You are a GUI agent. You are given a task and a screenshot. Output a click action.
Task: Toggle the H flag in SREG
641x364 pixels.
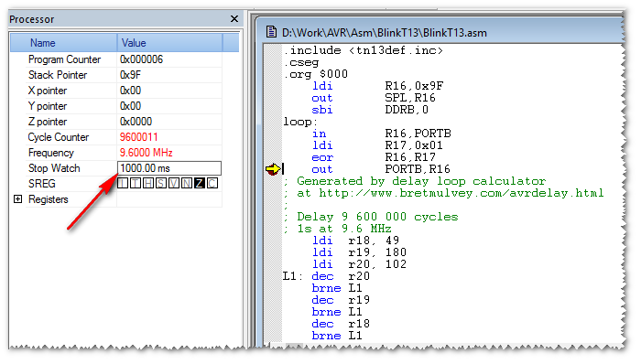coord(148,183)
